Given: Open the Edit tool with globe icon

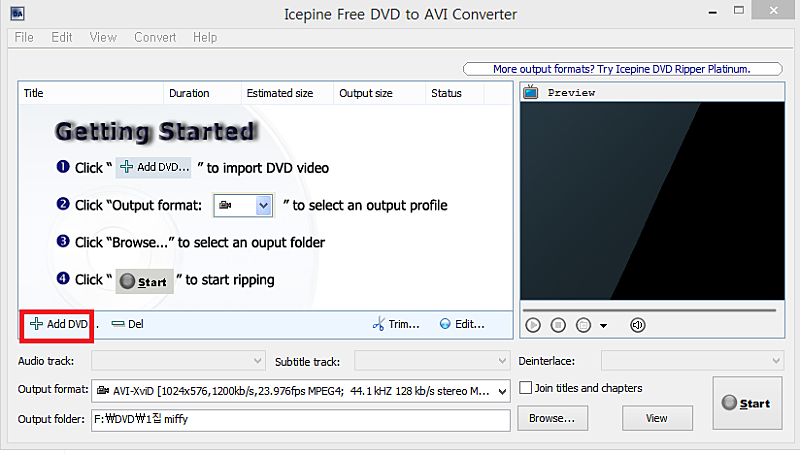Looking at the screenshot, I should point(462,324).
